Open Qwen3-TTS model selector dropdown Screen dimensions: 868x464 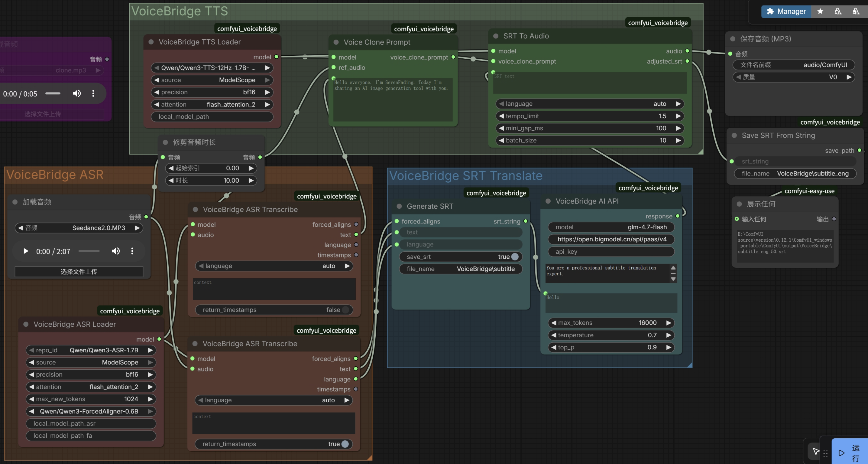pyautogui.click(x=212, y=68)
